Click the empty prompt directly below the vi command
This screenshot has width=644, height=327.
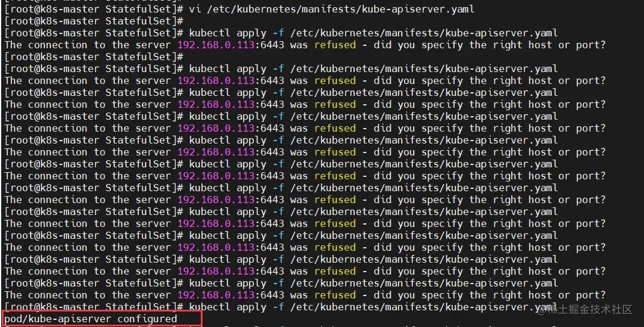point(94,21)
